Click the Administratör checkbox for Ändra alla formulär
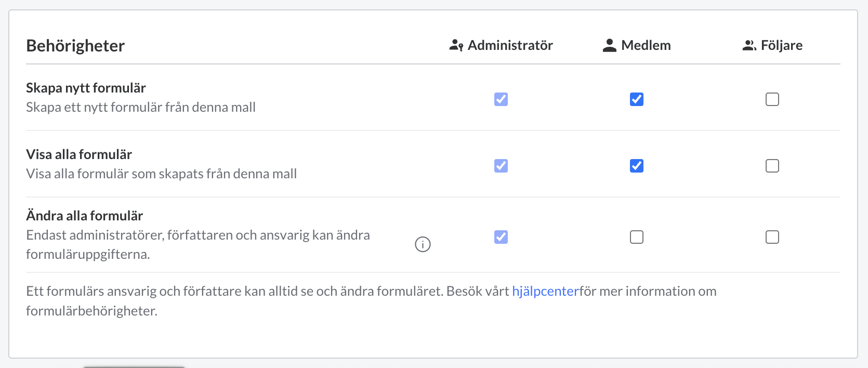This screenshot has height=368, width=868. click(x=501, y=237)
